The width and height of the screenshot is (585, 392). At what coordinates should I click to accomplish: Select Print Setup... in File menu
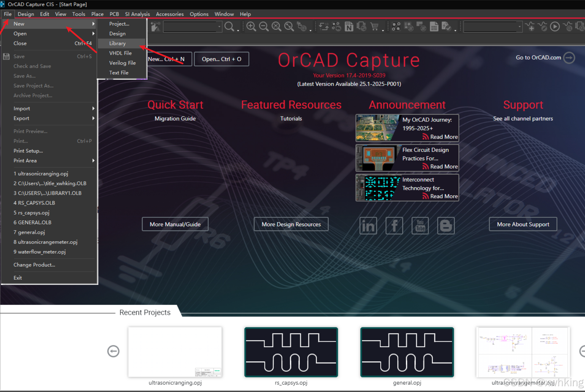[x=49, y=151]
